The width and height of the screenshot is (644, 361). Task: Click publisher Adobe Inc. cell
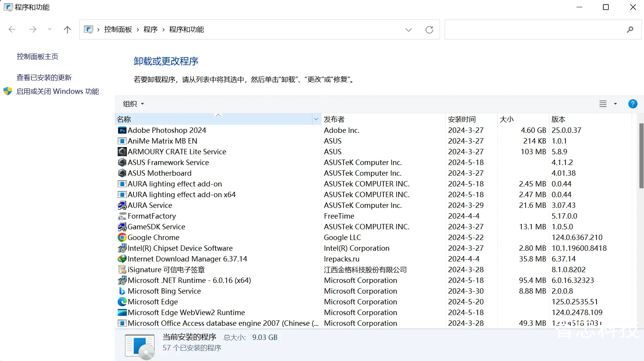click(x=342, y=131)
